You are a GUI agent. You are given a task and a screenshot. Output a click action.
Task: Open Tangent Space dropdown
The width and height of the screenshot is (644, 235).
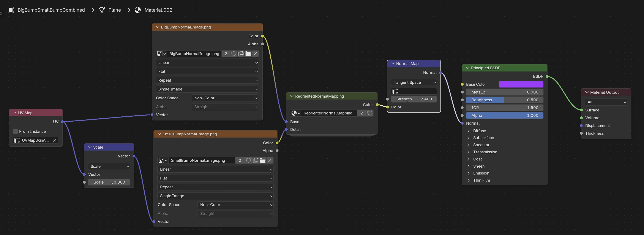tap(414, 83)
